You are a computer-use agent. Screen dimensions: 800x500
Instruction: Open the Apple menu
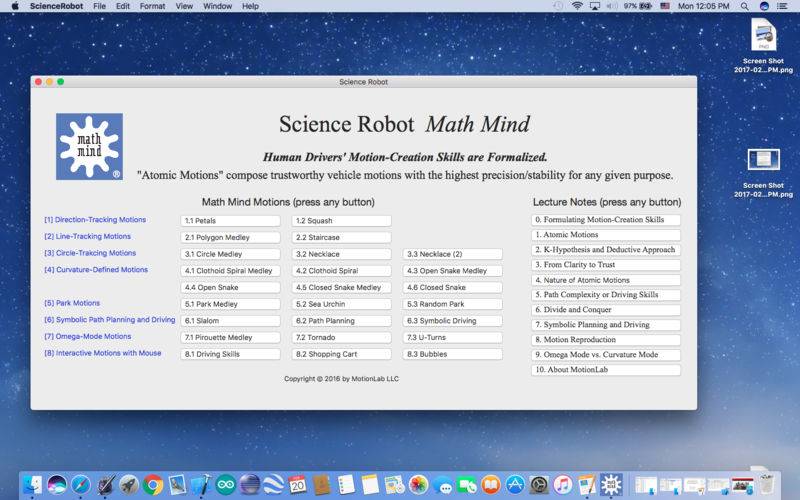point(15,6)
